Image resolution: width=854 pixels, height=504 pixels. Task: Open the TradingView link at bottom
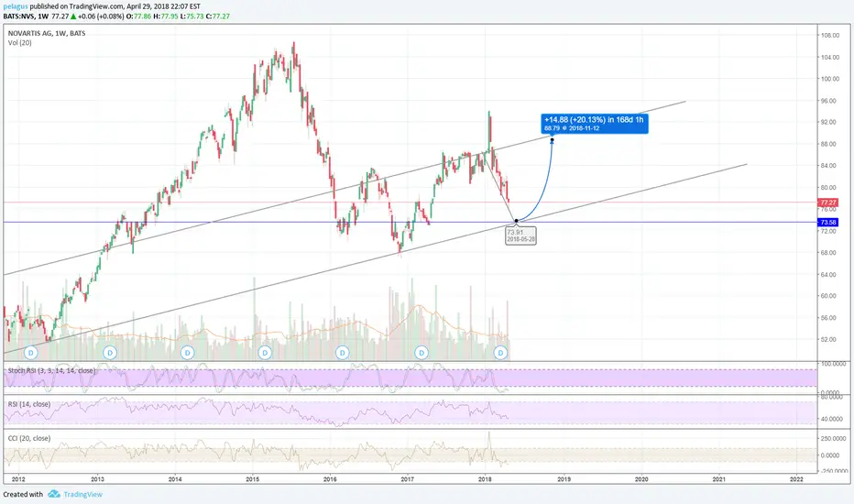[82, 494]
